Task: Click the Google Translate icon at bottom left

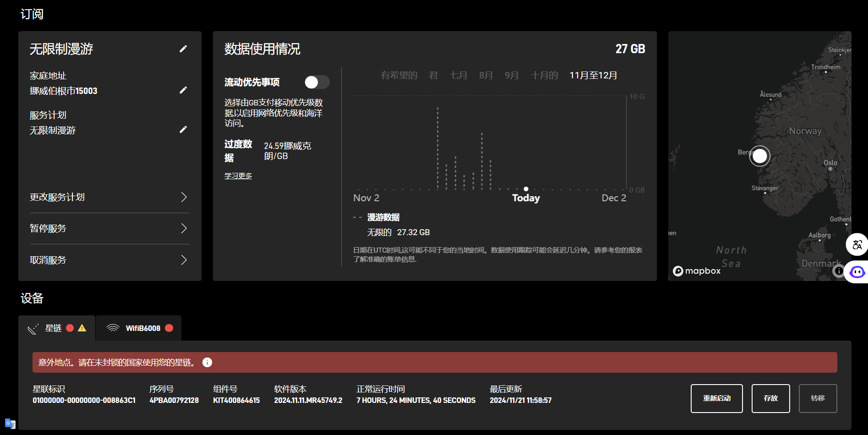Action: (x=10, y=424)
